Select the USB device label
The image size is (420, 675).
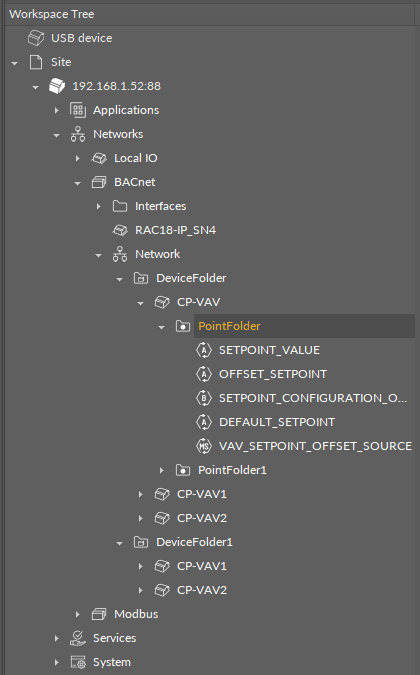82,38
